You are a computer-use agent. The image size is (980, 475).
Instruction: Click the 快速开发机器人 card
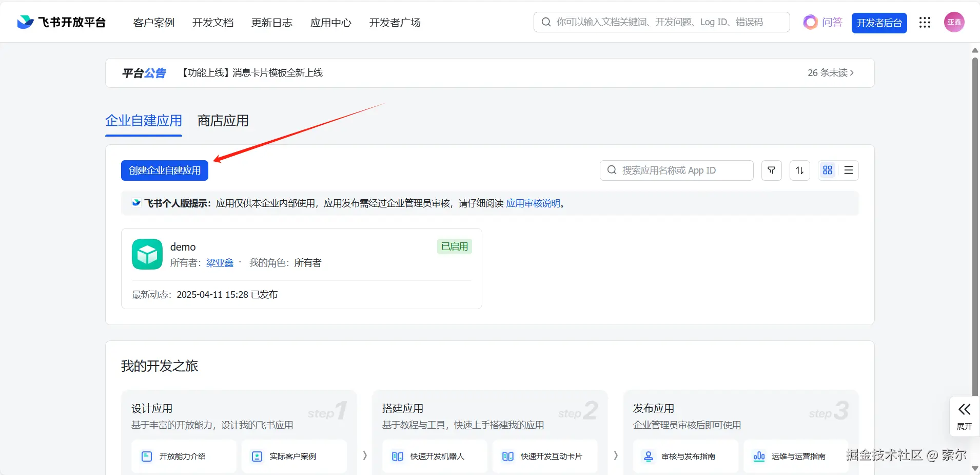tap(435, 456)
